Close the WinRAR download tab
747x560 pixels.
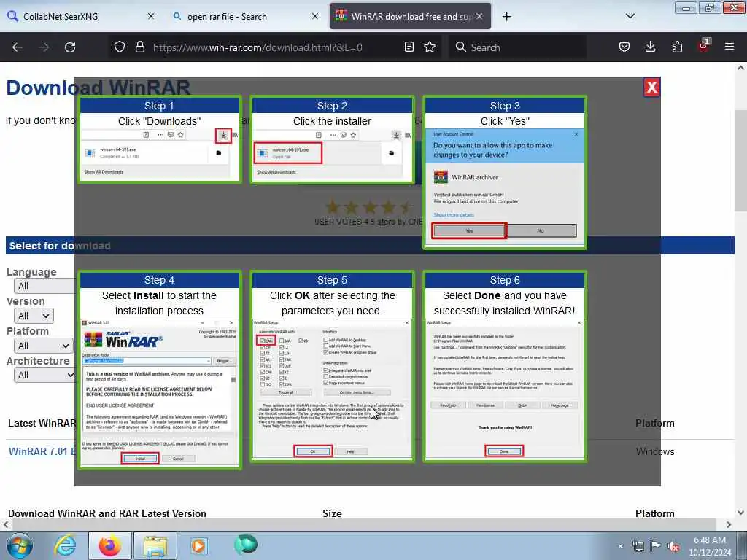(x=479, y=16)
